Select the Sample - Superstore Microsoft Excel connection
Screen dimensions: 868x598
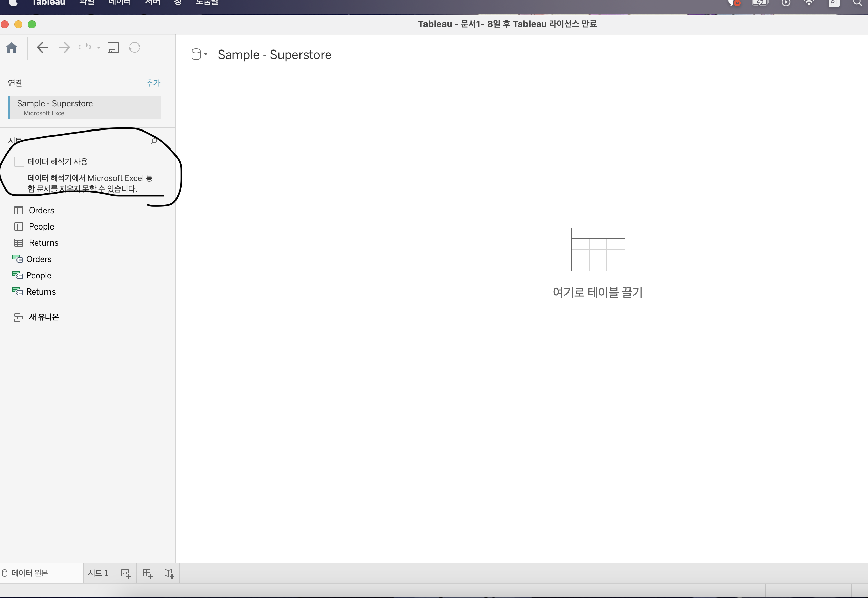(84, 107)
